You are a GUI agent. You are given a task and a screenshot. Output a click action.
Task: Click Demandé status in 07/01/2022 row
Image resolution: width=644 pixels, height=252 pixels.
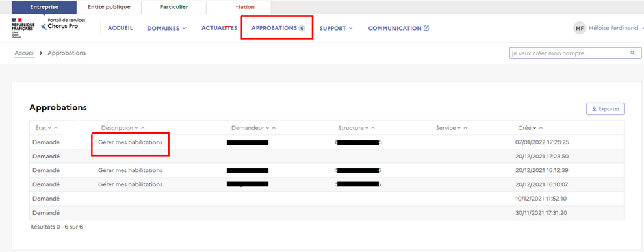(x=46, y=142)
